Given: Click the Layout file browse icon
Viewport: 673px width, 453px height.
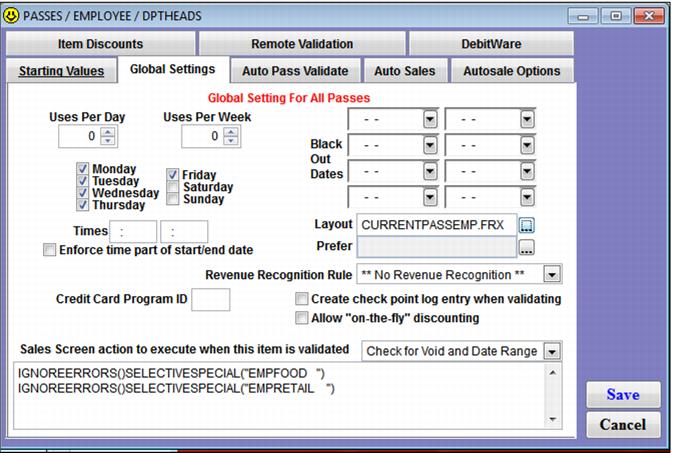Looking at the screenshot, I should pyautogui.click(x=528, y=225).
